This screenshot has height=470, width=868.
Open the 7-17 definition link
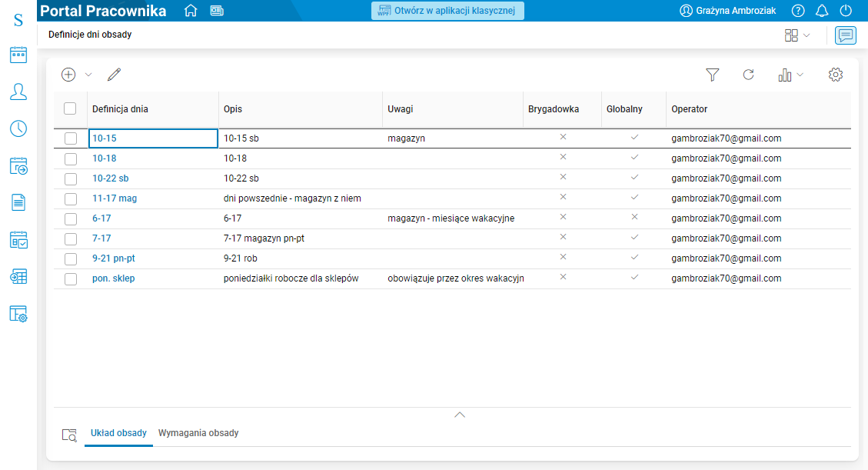click(101, 238)
